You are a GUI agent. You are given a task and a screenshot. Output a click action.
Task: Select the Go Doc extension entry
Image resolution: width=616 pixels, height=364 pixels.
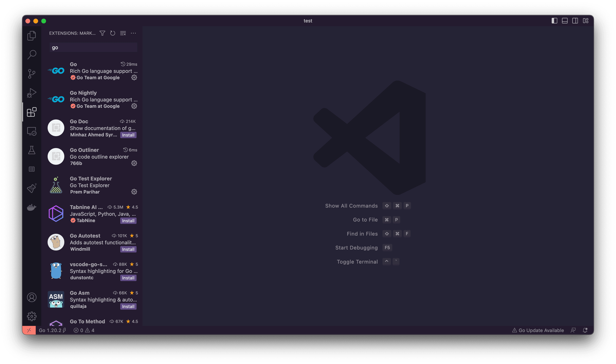point(92,128)
